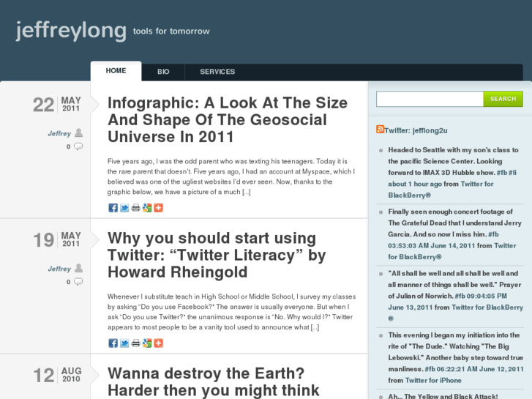
Task: Tweet the Infographic post via Twitter icon
Action: pos(124,208)
